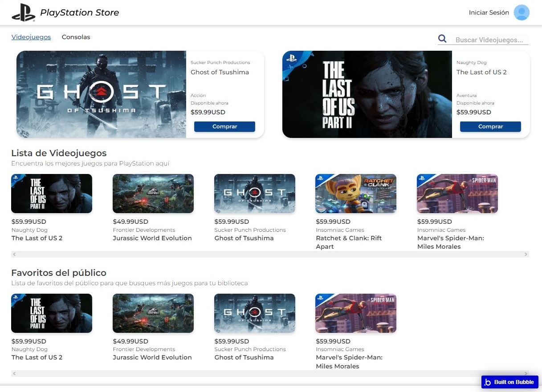Click the Ghost of Tsushima title in featured banner
Image resolution: width=542 pixels, height=392 pixels.
[x=220, y=72]
